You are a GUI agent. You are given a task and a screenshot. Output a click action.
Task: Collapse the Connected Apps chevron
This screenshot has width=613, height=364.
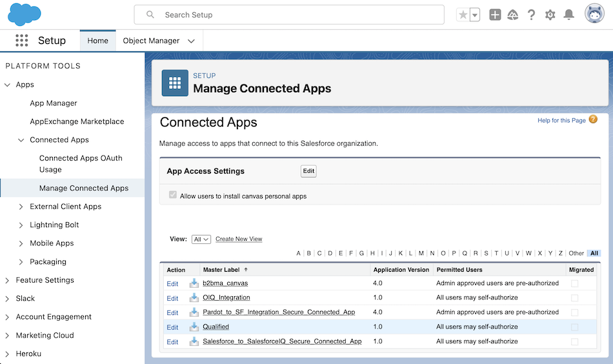click(21, 140)
